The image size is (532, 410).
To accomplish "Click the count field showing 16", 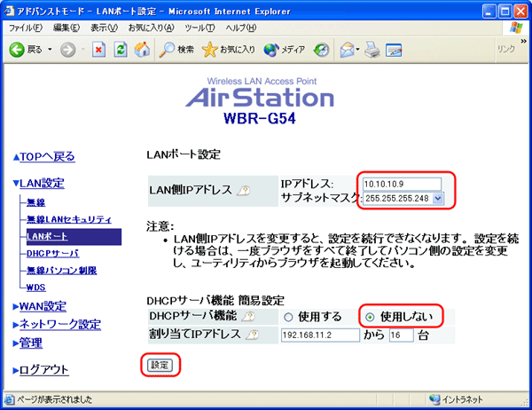I will point(401,335).
